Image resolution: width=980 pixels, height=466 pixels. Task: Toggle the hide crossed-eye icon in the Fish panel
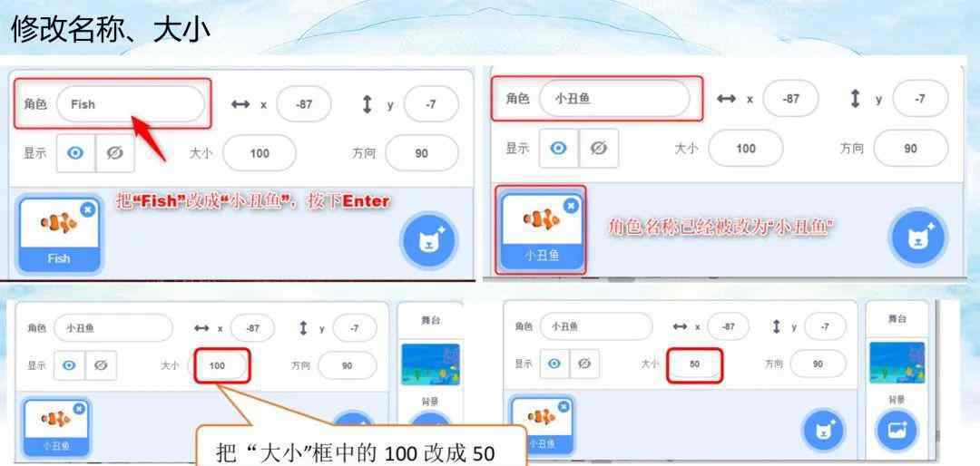point(115,152)
